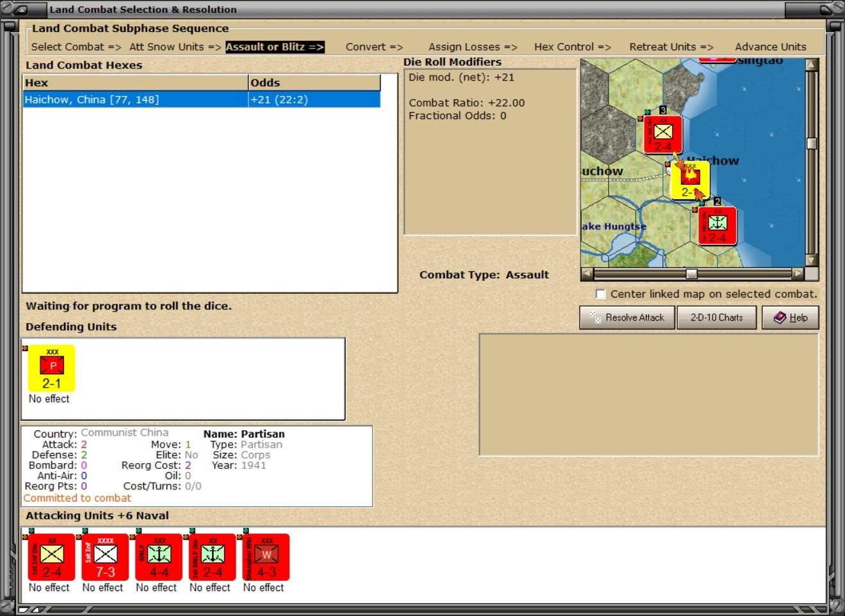Click the Attacking Units +6 Naval heading

[97, 516]
